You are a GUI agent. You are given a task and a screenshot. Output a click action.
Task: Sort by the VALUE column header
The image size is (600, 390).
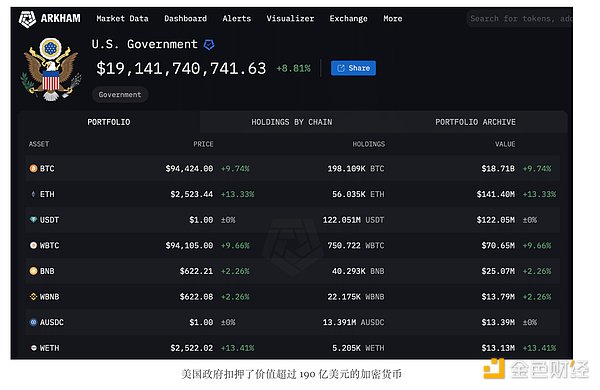point(505,144)
